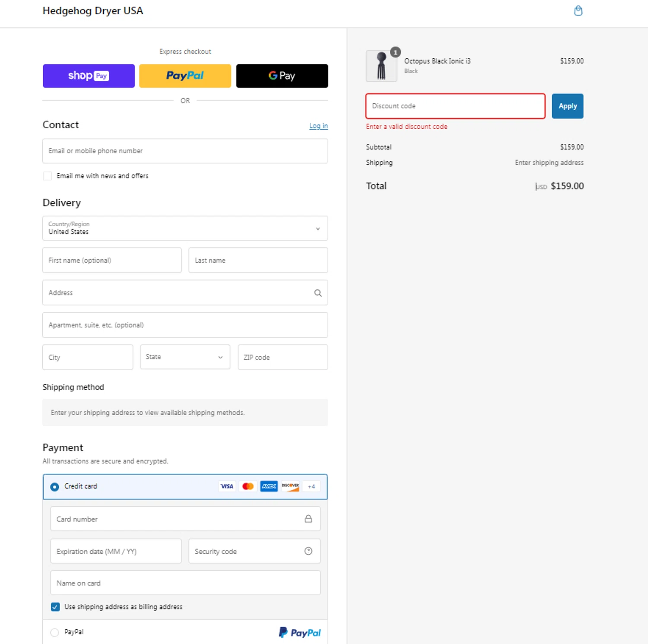Pay with Shop Pay express checkout
This screenshot has height=644, width=648.
(x=89, y=76)
